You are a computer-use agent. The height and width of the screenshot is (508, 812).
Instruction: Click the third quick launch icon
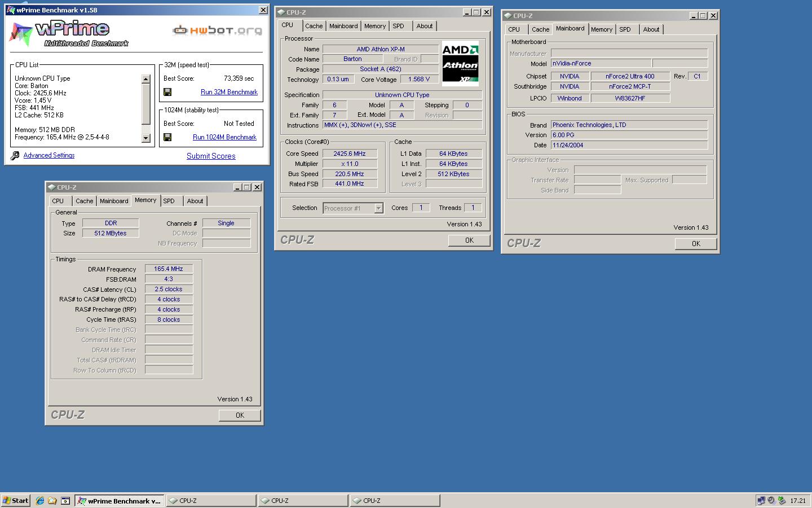click(65, 501)
